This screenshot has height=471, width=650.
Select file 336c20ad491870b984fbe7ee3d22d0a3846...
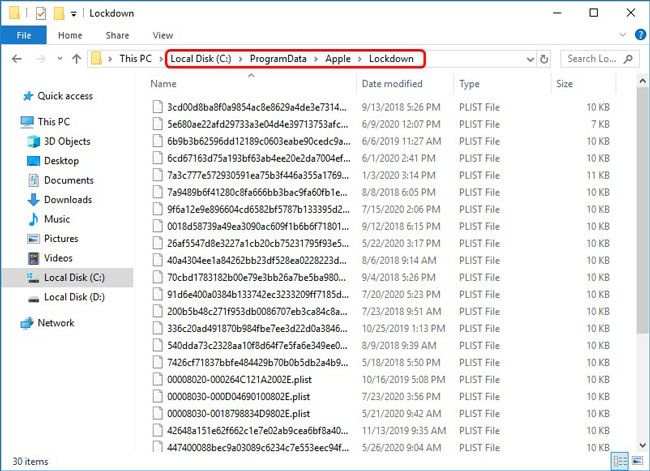coord(257,328)
